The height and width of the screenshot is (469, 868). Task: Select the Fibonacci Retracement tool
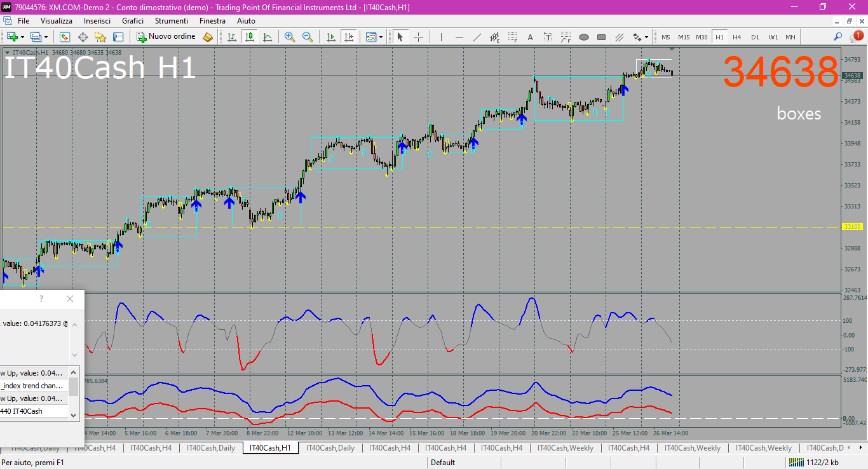(x=512, y=37)
